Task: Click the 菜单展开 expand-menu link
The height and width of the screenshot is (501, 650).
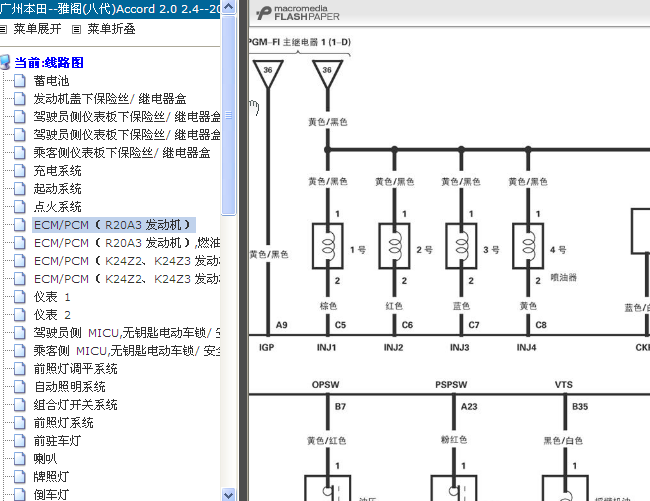Action: [37, 29]
